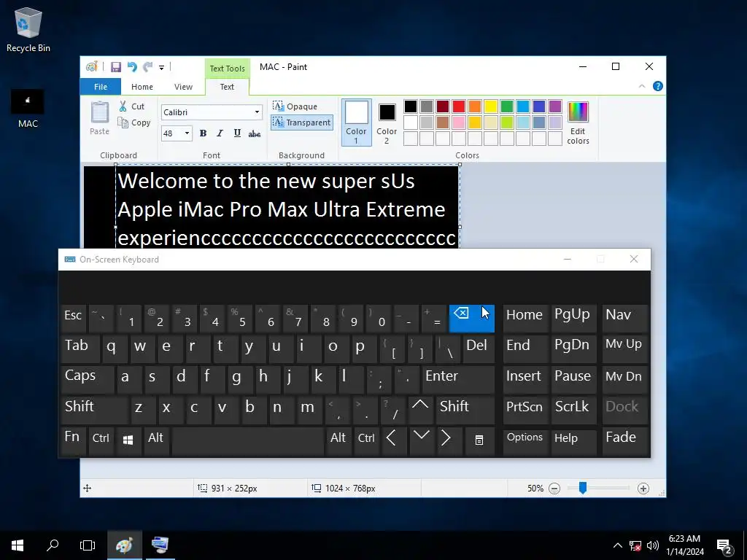
Task: Set text background to Transparent
Action: [301, 122]
